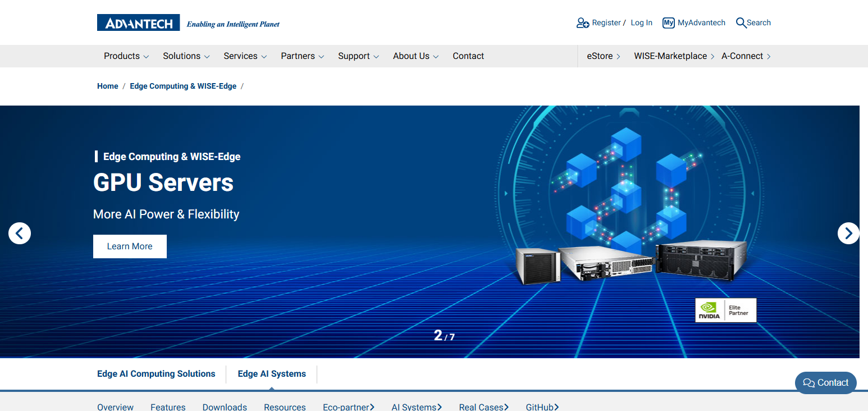Screen dimensions: 868x411
Task: Click the slide counter 2 / 7
Action: click(x=444, y=336)
